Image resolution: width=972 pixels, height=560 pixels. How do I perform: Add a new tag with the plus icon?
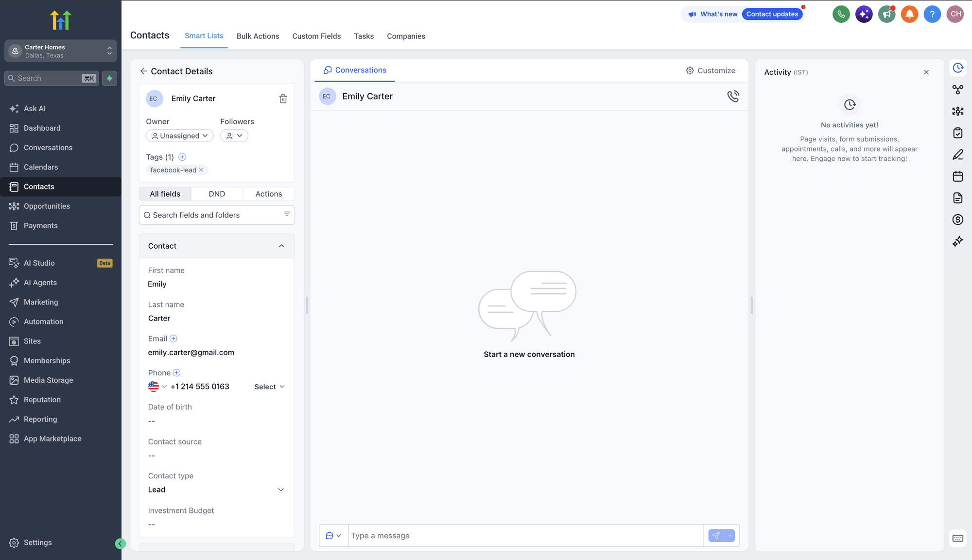click(x=182, y=157)
